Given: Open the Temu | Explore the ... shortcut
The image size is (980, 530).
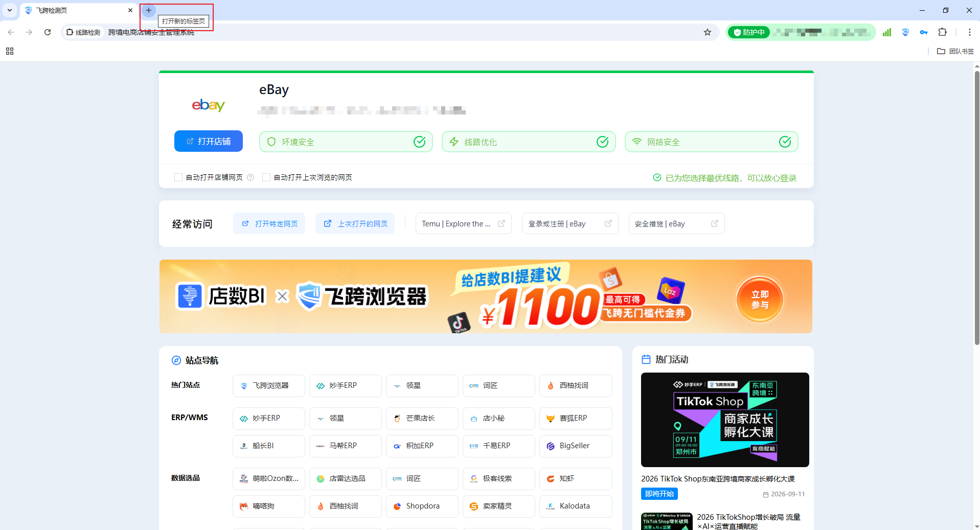Looking at the screenshot, I should pyautogui.click(x=464, y=223).
